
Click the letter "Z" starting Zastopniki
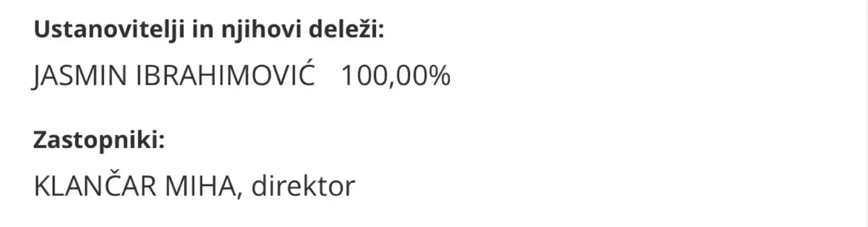[41, 140]
